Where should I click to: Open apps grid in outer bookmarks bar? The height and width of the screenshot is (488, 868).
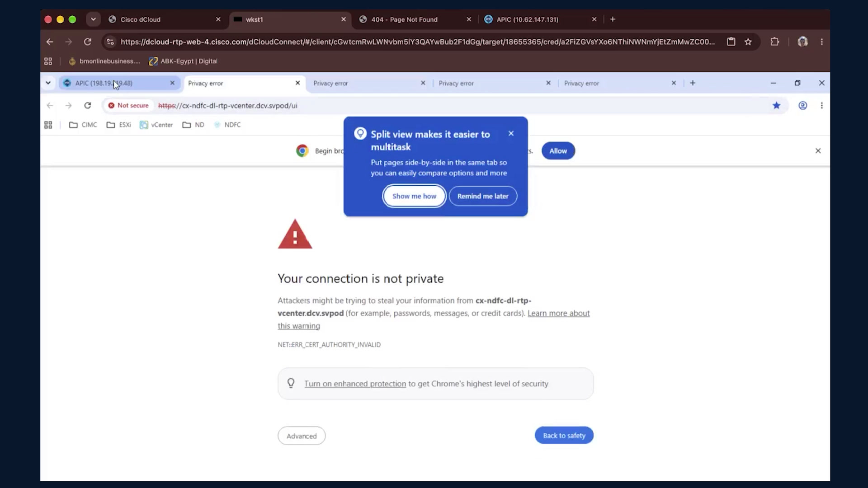coord(48,61)
